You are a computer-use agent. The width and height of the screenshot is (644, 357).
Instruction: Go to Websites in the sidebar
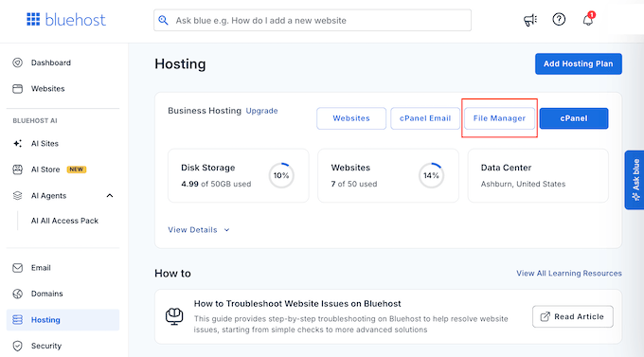(47, 89)
